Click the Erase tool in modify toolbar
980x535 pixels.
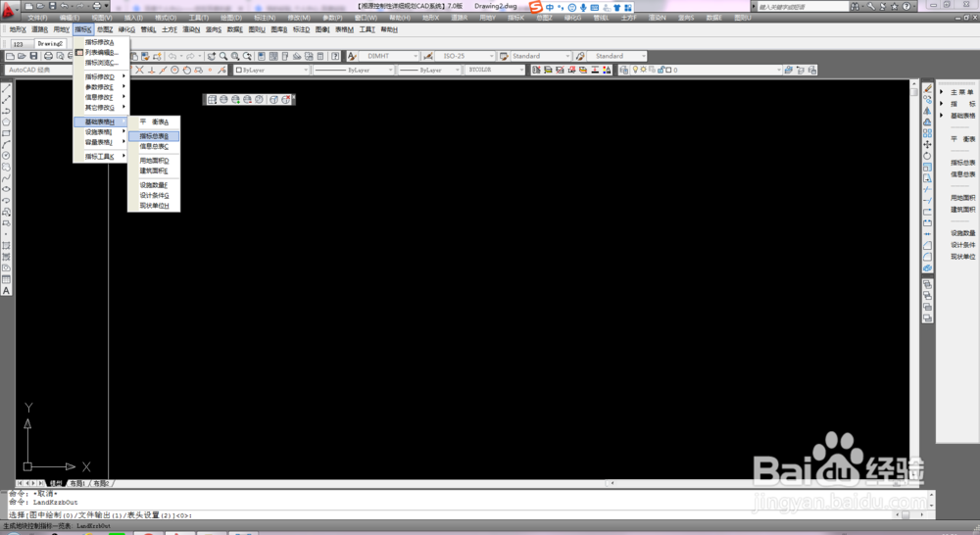pyautogui.click(x=927, y=88)
